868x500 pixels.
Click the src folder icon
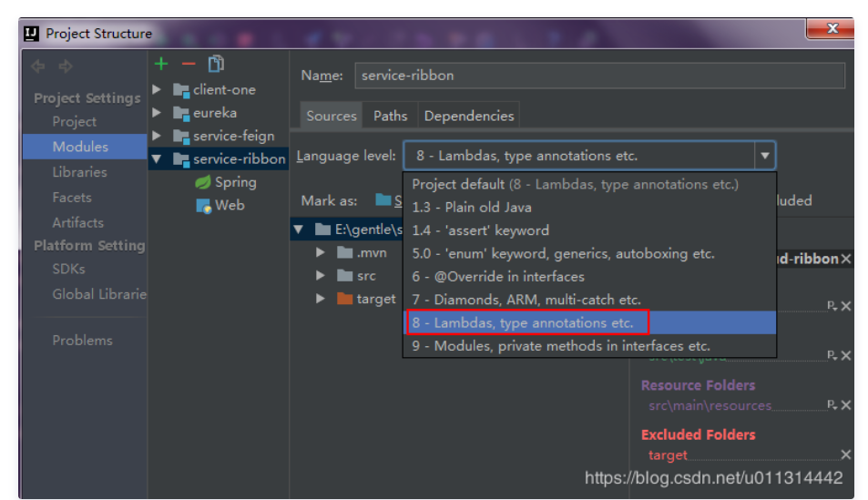(x=344, y=276)
